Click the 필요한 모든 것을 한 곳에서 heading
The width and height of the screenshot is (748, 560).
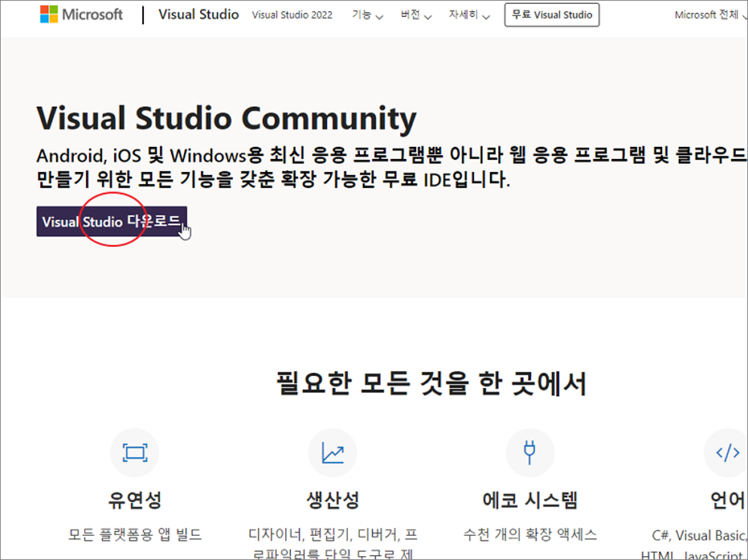[431, 384]
